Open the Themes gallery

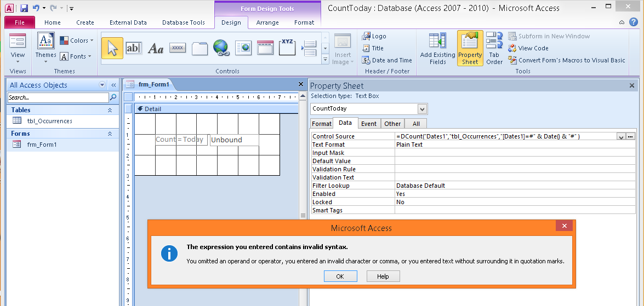45,47
